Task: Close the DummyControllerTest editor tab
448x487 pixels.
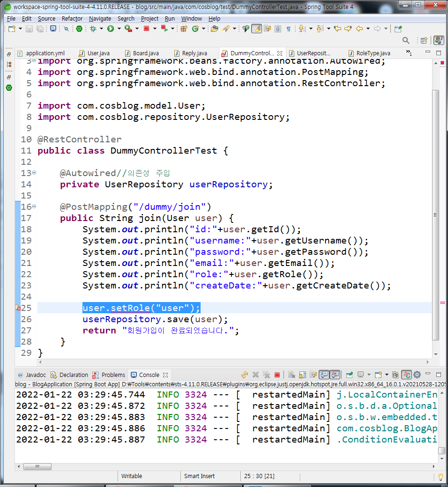Action: coord(280,53)
